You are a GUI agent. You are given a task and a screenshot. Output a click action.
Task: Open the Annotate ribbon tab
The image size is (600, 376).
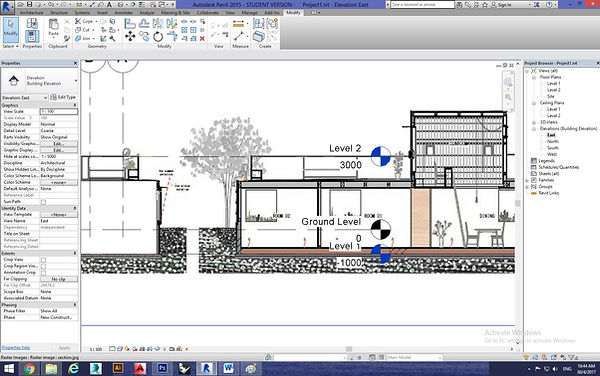(x=124, y=13)
